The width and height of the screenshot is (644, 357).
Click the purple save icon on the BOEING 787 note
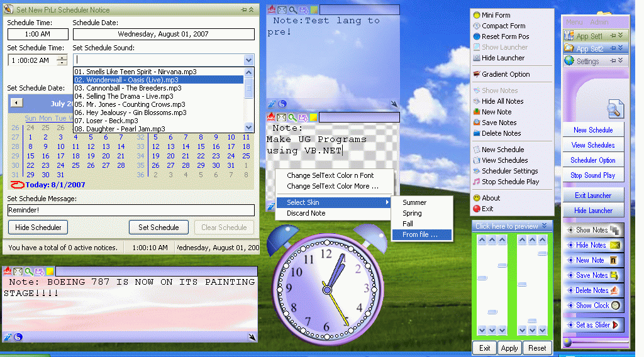click(x=39, y=272)
